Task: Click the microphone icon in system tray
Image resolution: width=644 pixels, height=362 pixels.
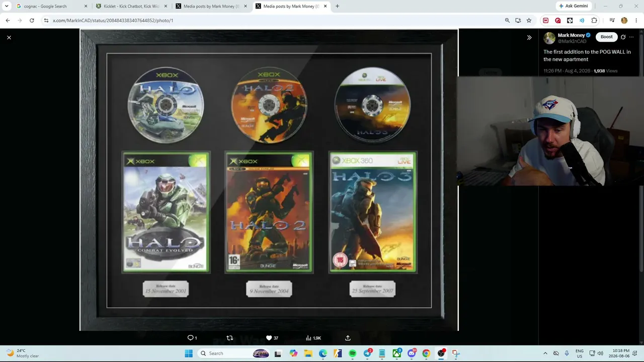Action: (x=567, y=353)
